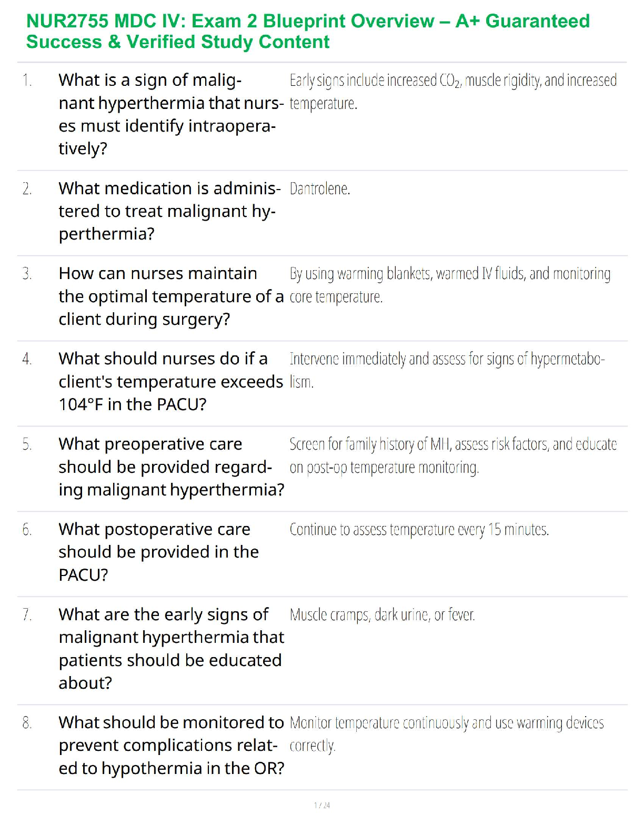Click the page number indicator '1 / 24'

[322, 805]
